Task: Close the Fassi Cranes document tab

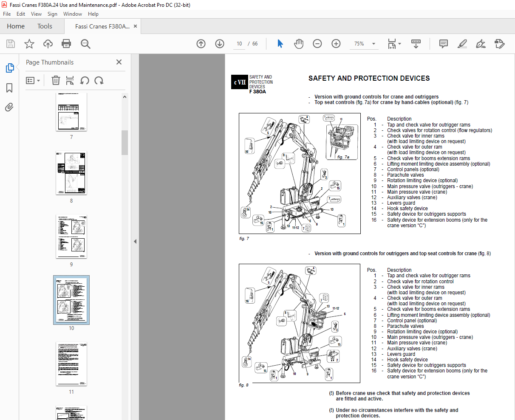Action: click(135, 26)
